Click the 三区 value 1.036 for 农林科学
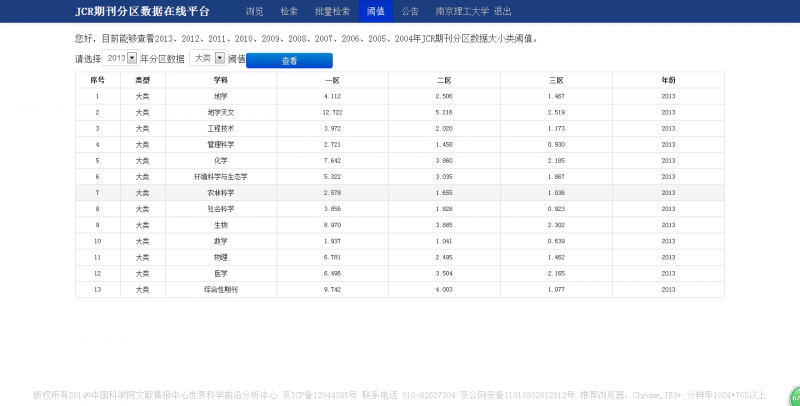The image size is (800, 406). point(556,193)
